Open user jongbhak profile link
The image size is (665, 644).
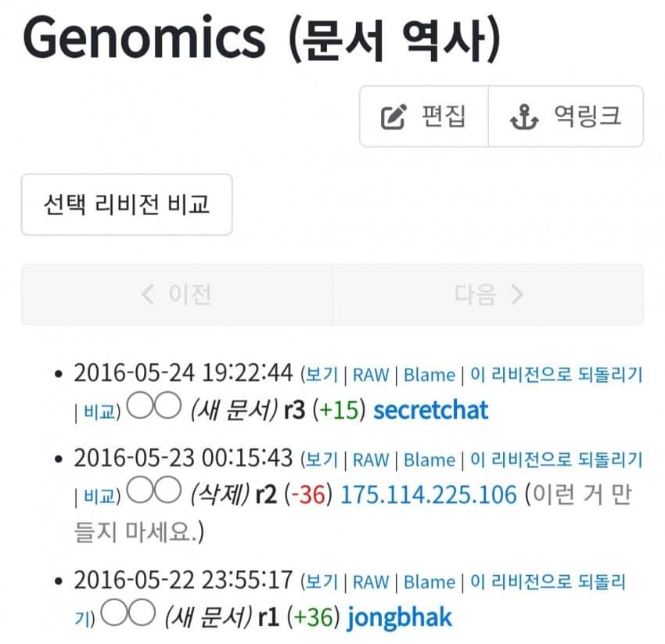point(400,618)
